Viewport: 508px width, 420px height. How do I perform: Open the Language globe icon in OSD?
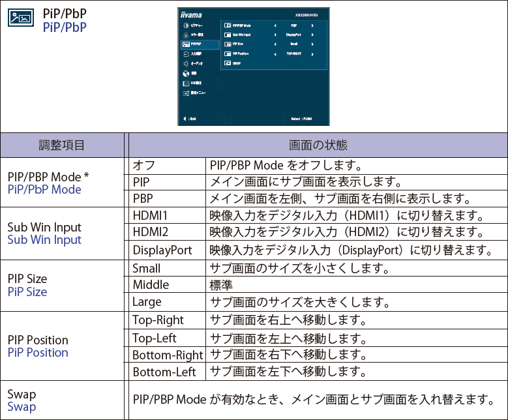(186, 74)
